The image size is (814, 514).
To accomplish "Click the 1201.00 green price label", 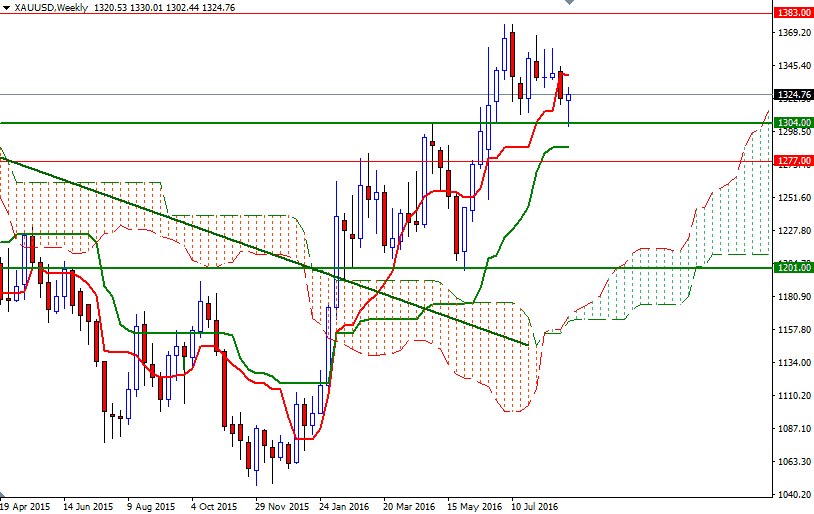I will click(793, 268).
